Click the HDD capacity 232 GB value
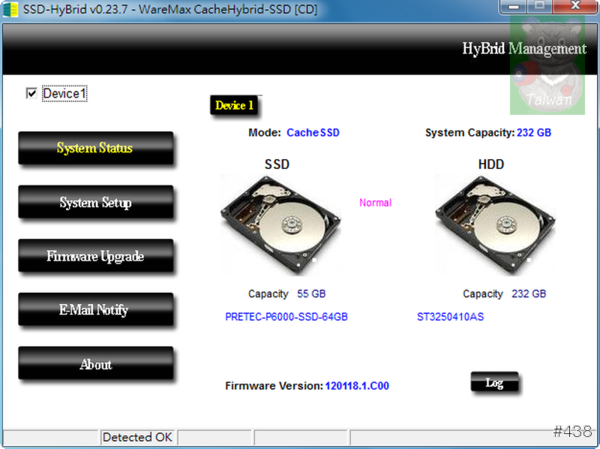 click(x=529, y=294)
